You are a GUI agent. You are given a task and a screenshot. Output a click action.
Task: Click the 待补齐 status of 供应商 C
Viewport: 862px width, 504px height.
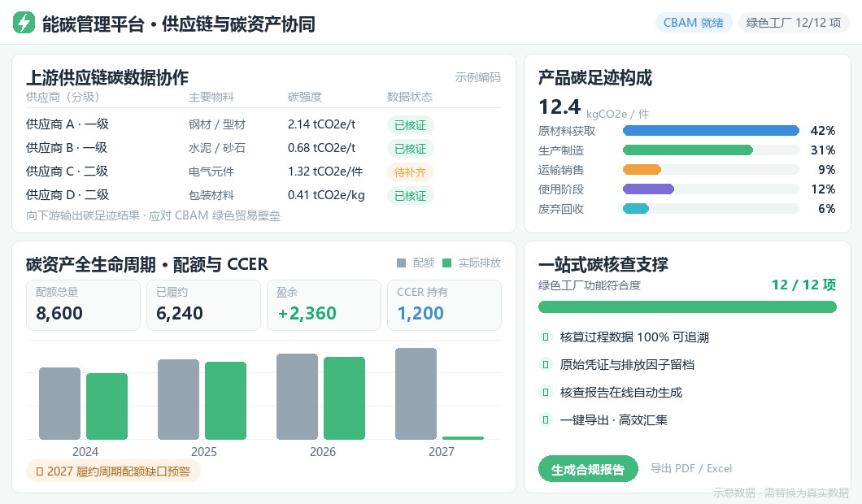click(x=410, y=172)
